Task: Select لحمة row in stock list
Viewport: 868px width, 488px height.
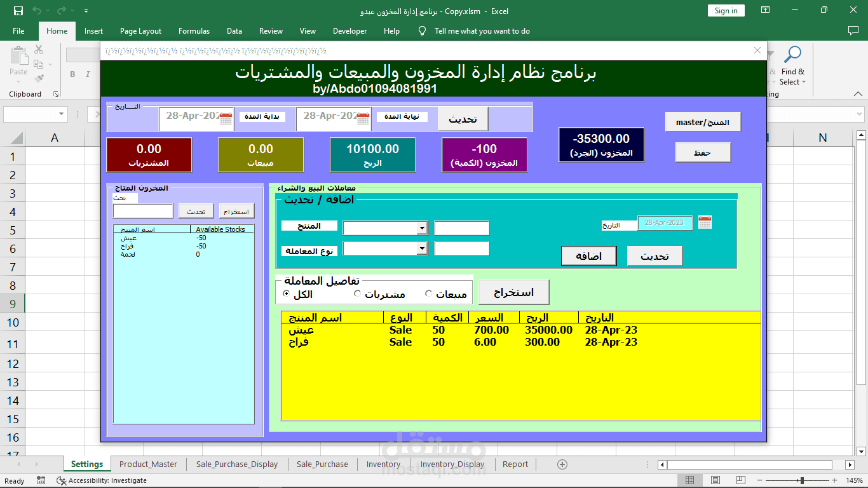Action: point(184,254)
